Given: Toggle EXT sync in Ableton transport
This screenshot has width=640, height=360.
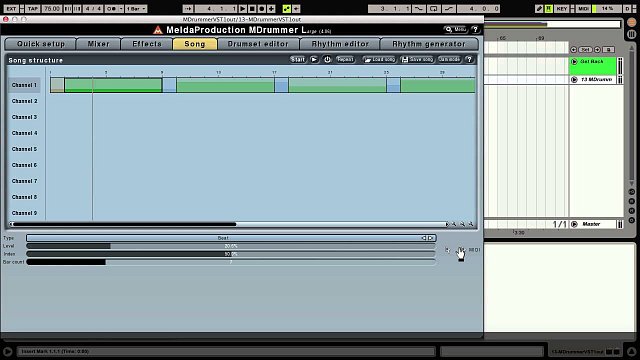Looking at the screenshot, I should pos(11,9).
